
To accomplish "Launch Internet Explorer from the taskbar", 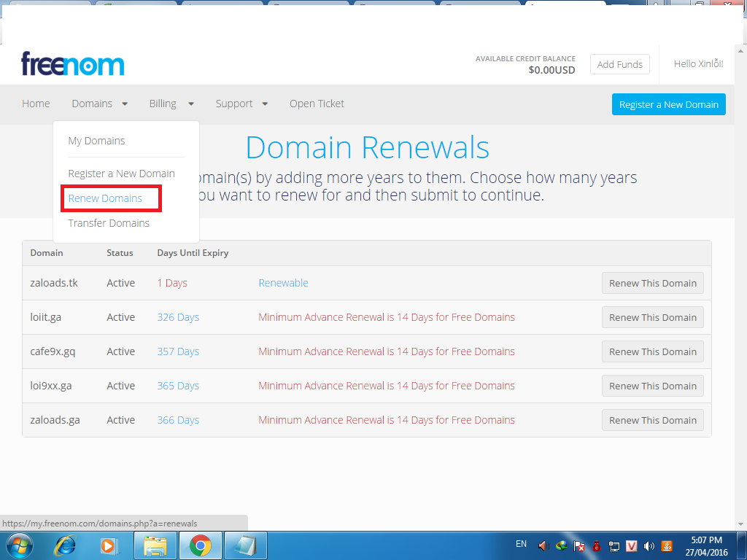I will [66, 545].
